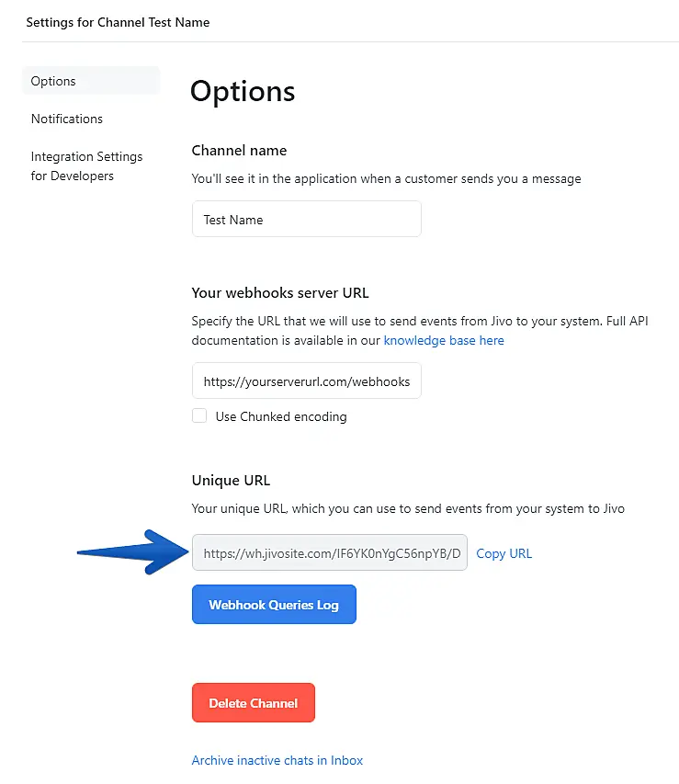Switch to the Notifications section
This screenshot has width=679, height=784.
(x=66, y=119)
